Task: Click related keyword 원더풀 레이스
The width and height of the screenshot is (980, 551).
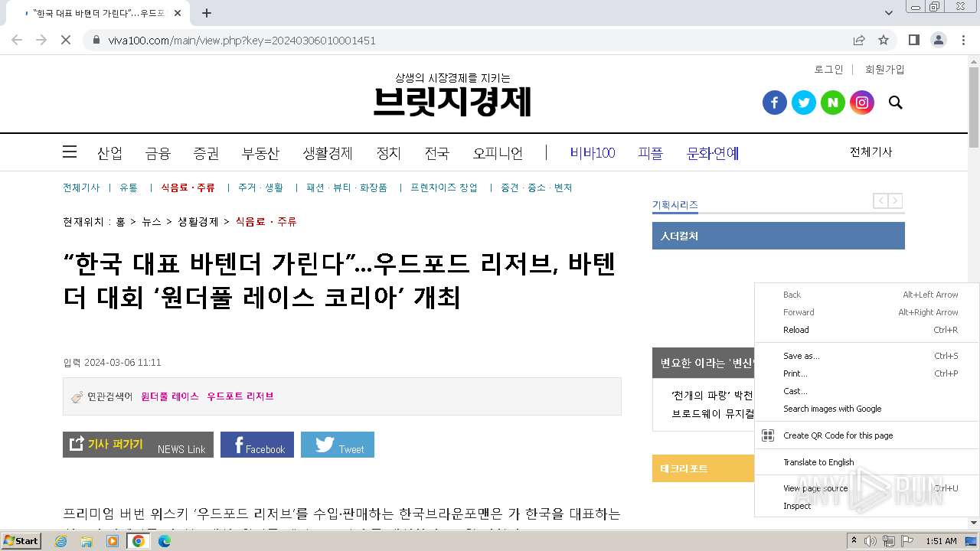Action: 169,396
